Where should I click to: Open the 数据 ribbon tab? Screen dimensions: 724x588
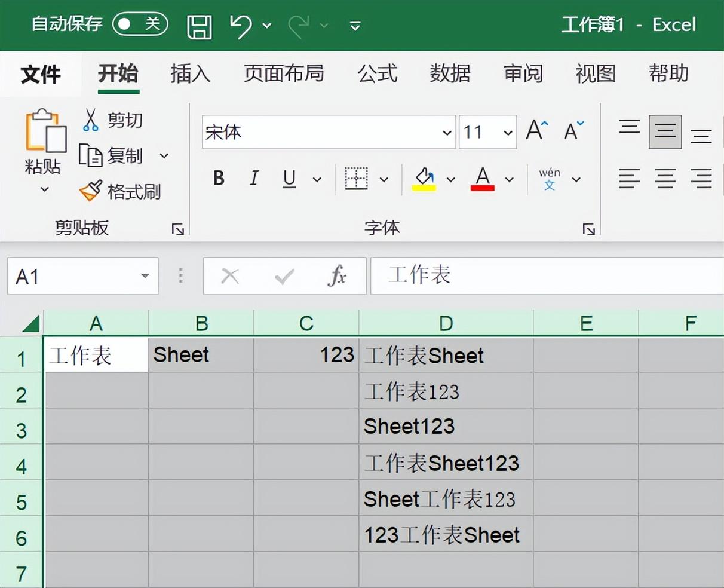[x=449, y=73]
